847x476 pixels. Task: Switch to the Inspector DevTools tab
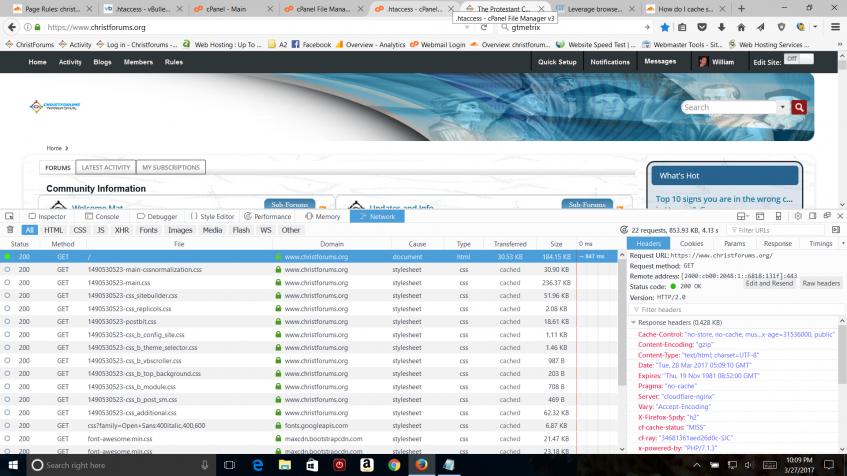[x=48, y=216]
